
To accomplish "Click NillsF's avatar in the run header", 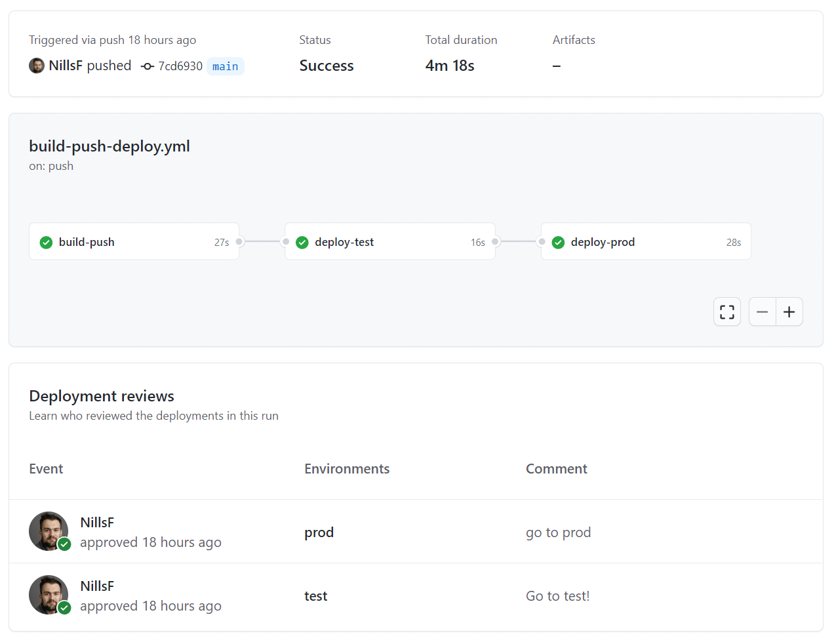I will [x=36, y=66].
